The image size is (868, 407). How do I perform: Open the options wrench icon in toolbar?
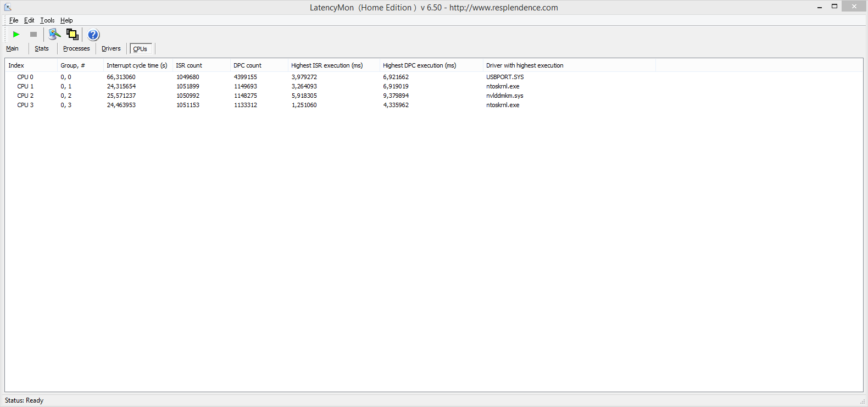click(x=54, y=34)
